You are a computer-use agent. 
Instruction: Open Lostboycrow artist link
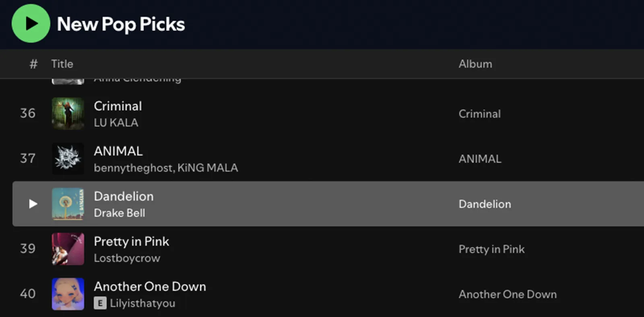pyautogui.click(x=127, y=258)
